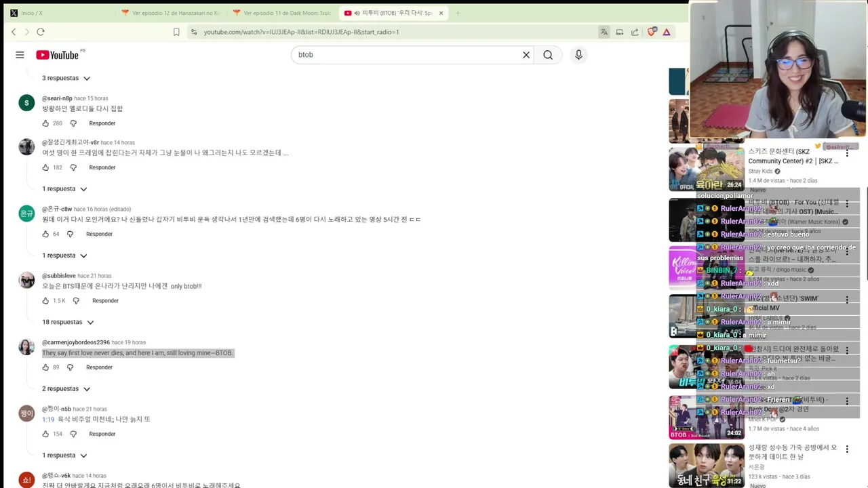
Task: Go to YouTube home via logo
Action: 58,55
